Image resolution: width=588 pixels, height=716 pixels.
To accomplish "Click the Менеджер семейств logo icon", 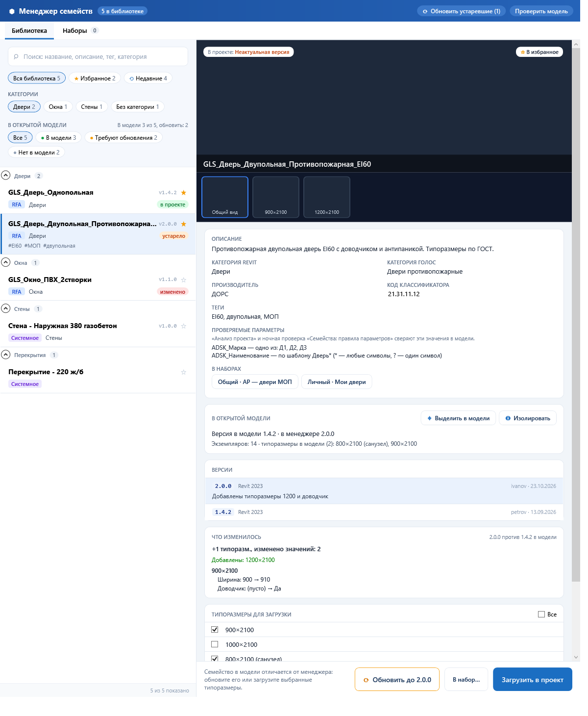I will tap(12, 11).
